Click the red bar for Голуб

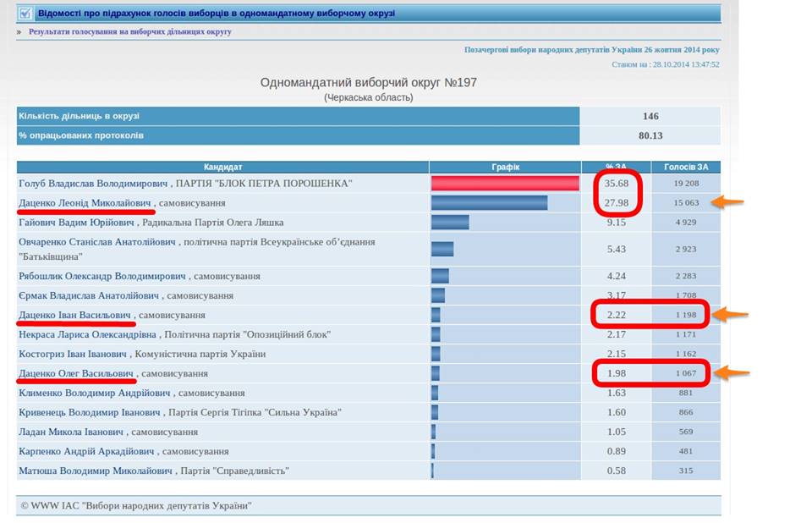(x=505, y=183)
